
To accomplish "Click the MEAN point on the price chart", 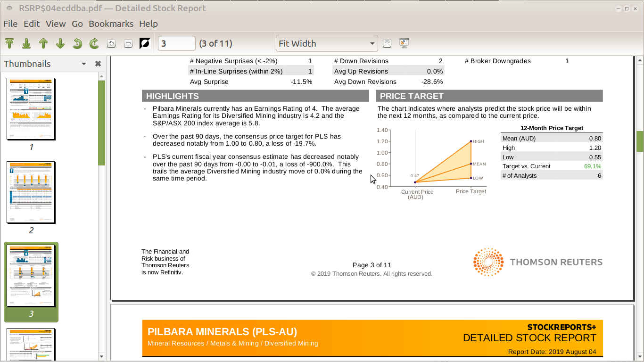I will click(x=471, y=164).
